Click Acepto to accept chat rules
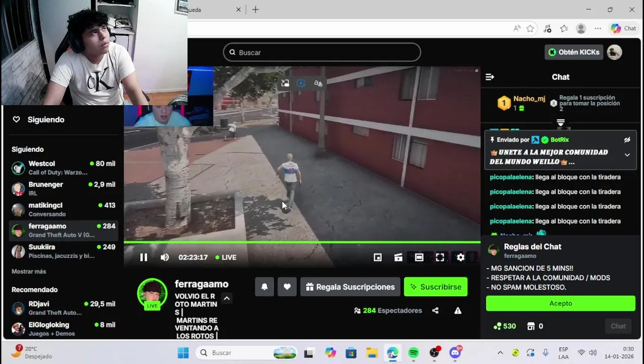The image size is (644, 364). click(x=561, y=303)
